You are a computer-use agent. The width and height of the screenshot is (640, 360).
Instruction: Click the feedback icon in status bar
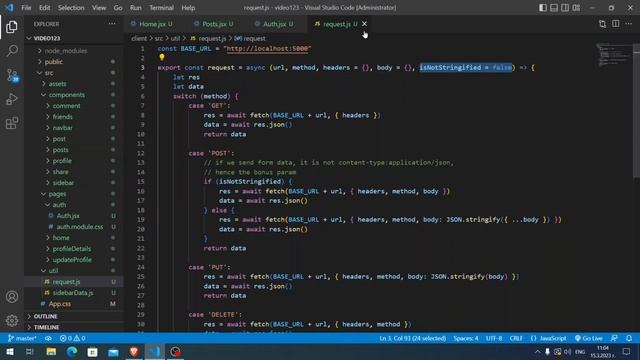click(614, 338)
